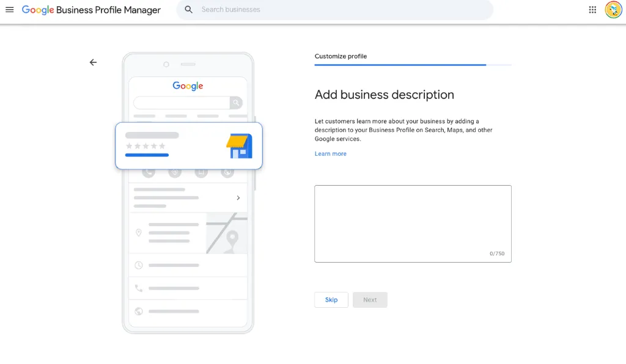The width and height of the screenshot is (626, 364).
Task: Click the chevron arrow in phone preview
Action: pyautogui.click(x=238, y=198)
